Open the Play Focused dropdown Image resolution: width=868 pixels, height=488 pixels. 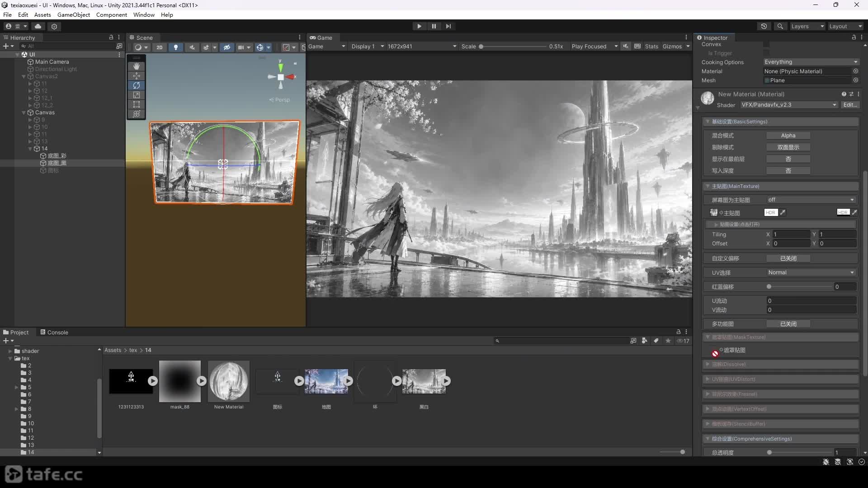594,46
